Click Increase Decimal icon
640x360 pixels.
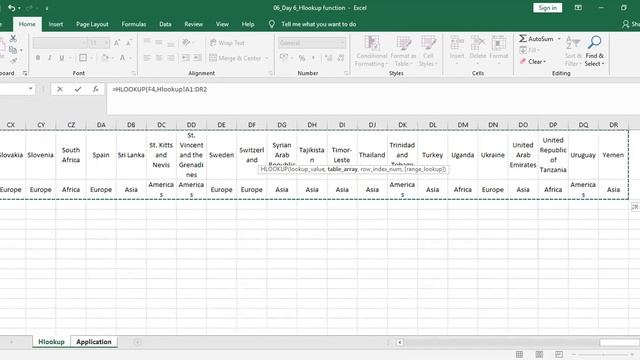coord(328,58)
